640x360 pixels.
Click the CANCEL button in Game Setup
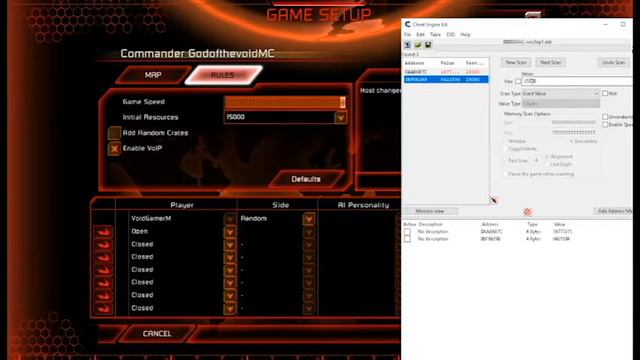157,333
